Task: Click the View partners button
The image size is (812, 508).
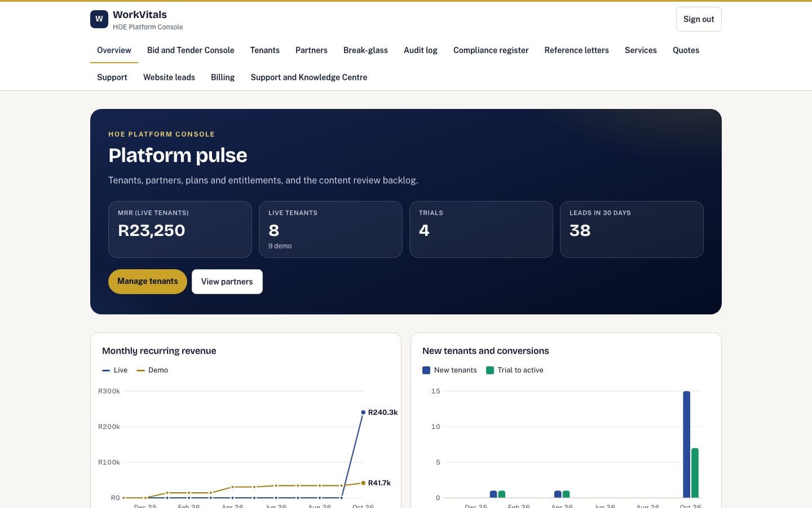Action: pos(227,282)
